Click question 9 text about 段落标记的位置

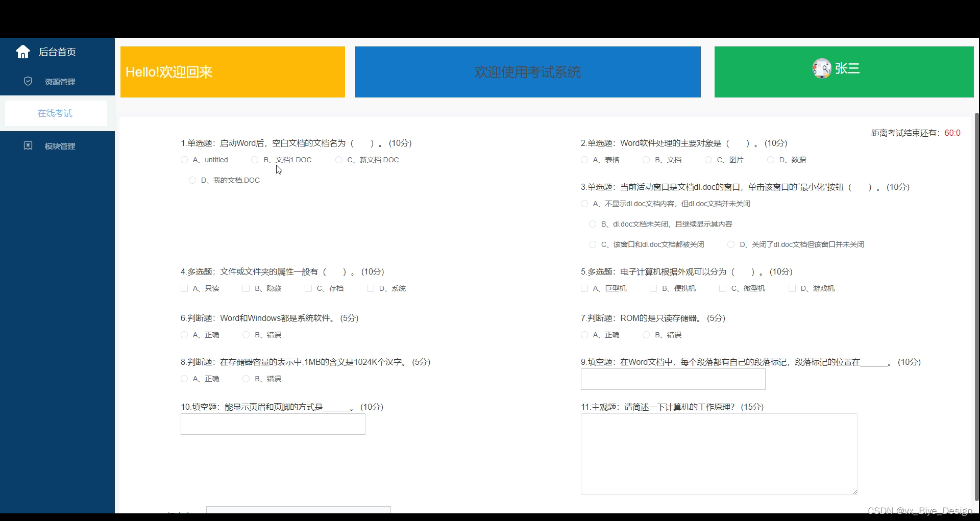pos(750,362)
